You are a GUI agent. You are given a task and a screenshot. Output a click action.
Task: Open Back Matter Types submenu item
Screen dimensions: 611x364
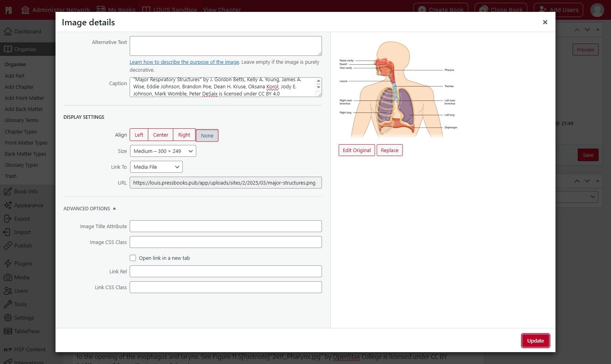coord(25,154)
